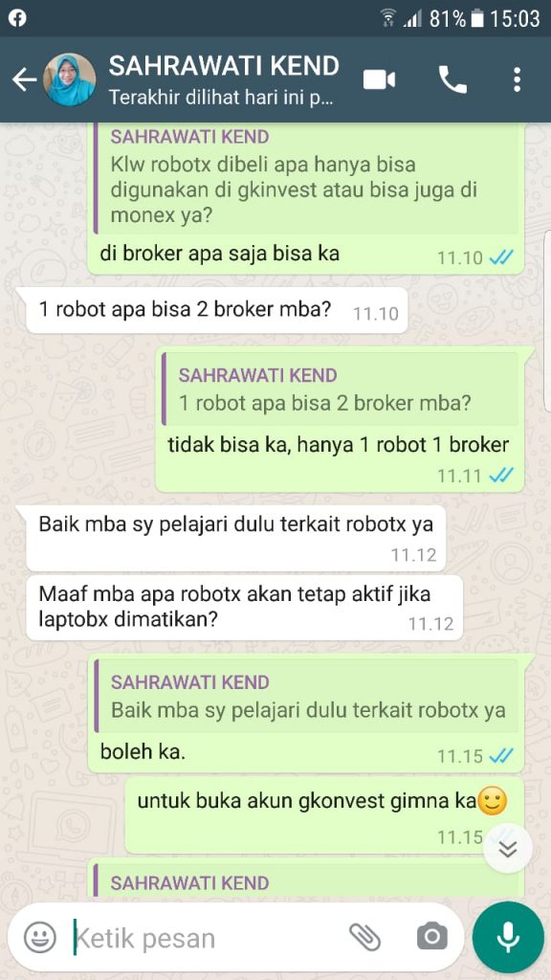Tap the green microphone voice button
Screen dimensions: 551x980
coord(508,937)
